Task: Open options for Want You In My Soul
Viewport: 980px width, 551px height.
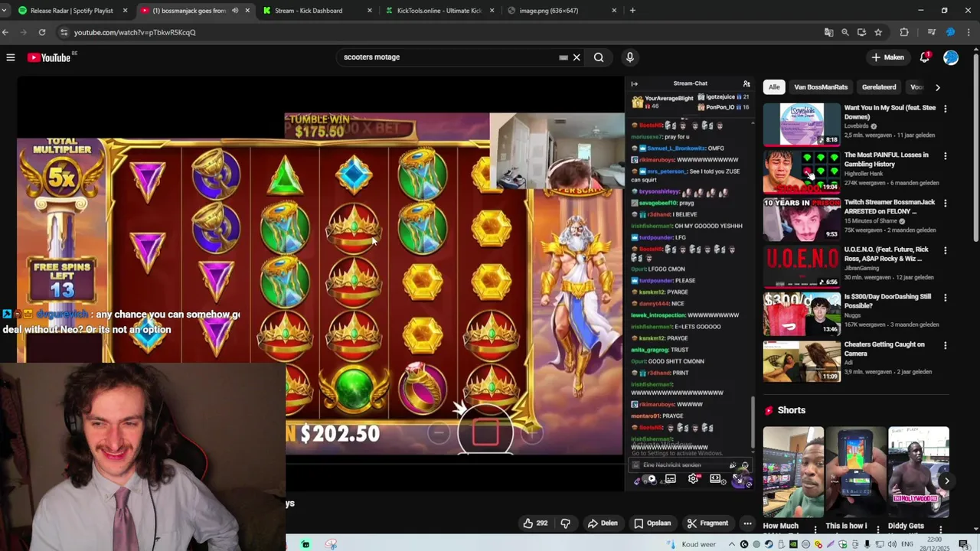Action: [945, 109]
